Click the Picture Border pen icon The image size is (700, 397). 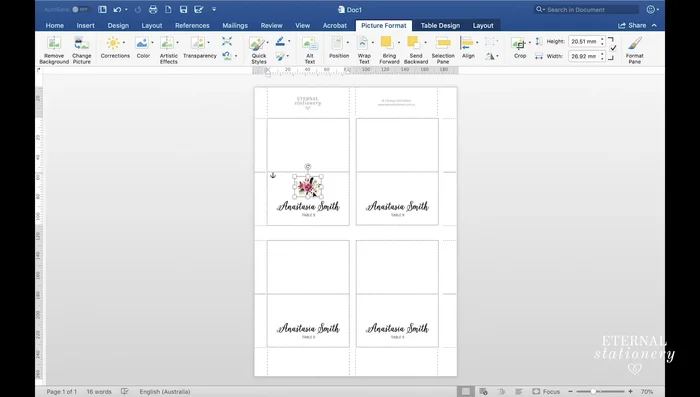280,42
